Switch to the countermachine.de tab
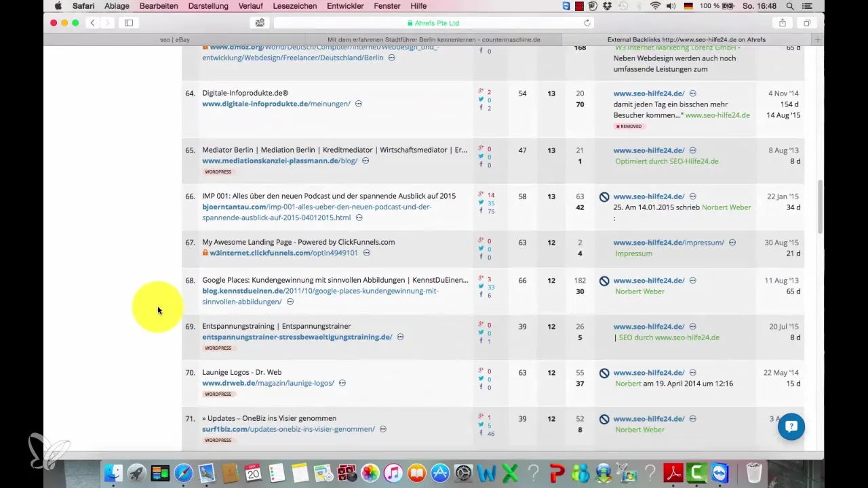The image size is (868, 488). point(434,39)
